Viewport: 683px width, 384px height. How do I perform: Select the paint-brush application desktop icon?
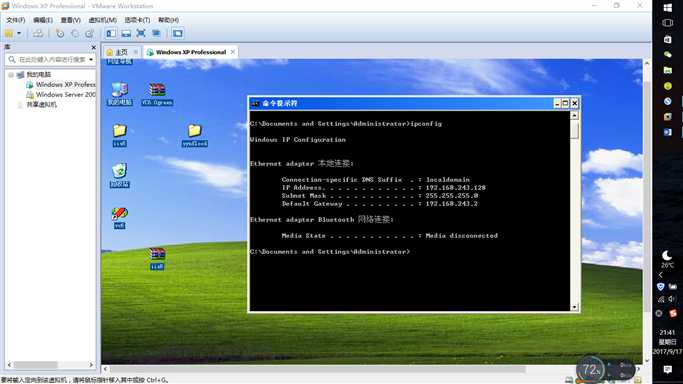tap(119, 218)
